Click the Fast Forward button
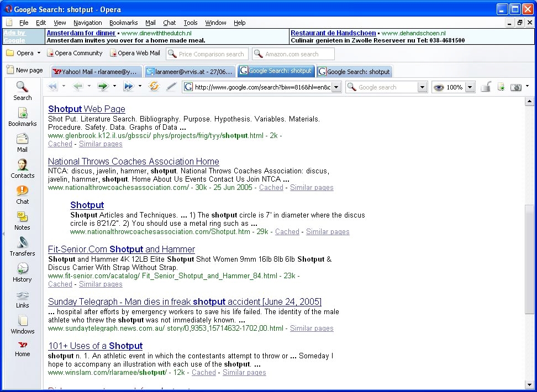 click(x=129, y=87)
